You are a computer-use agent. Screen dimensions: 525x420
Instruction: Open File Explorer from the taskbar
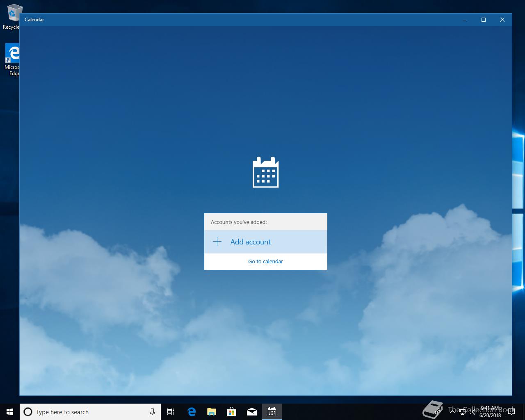coord(211,412)
